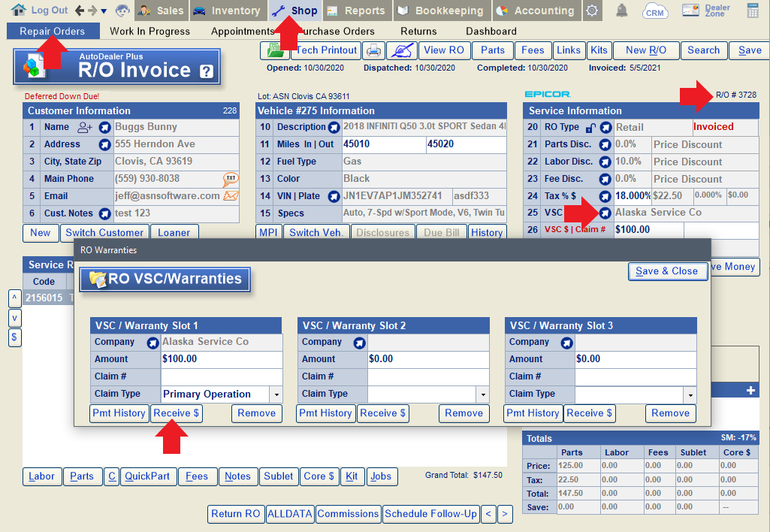770x532 pixels.
Task: Click the Schedule Follow-Up button
Action: click(430, 514)
